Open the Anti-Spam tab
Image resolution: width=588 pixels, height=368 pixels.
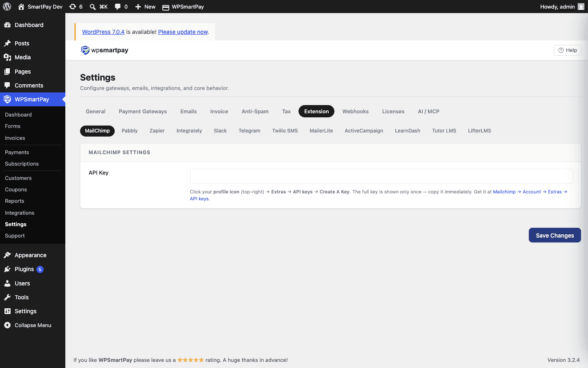(x=255, y=111)
